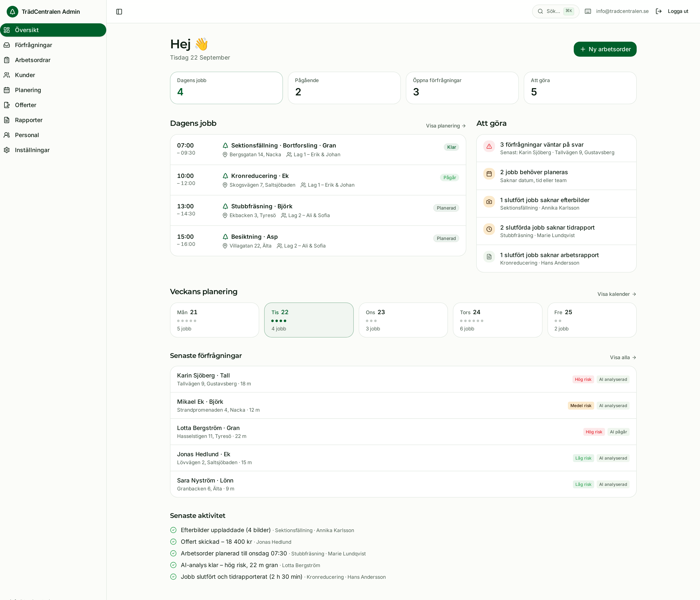700x600 pixels.
Task: Click the red warning icon for förfrågningar
Action: point(489,146)
